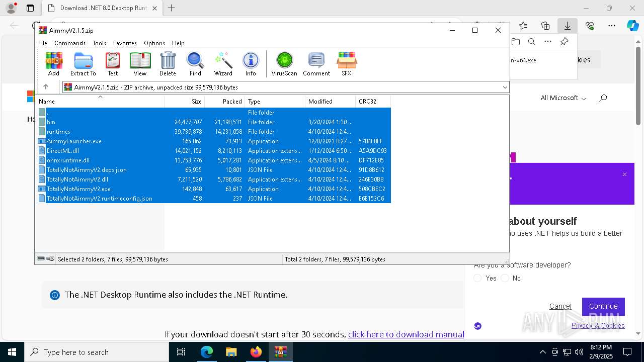Run VirusScan from the toolbar
The image size is (644, 362).
pyautogui.click(x=284, y=64)
